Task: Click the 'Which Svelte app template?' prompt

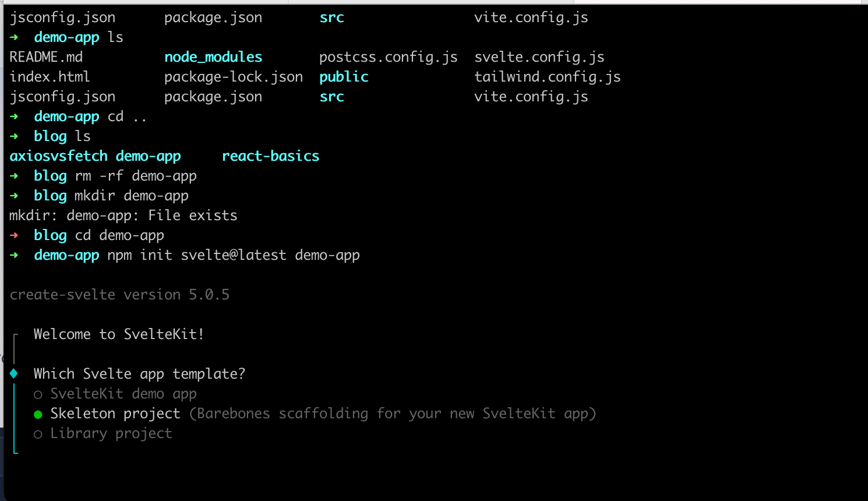Action: [139, 374]
